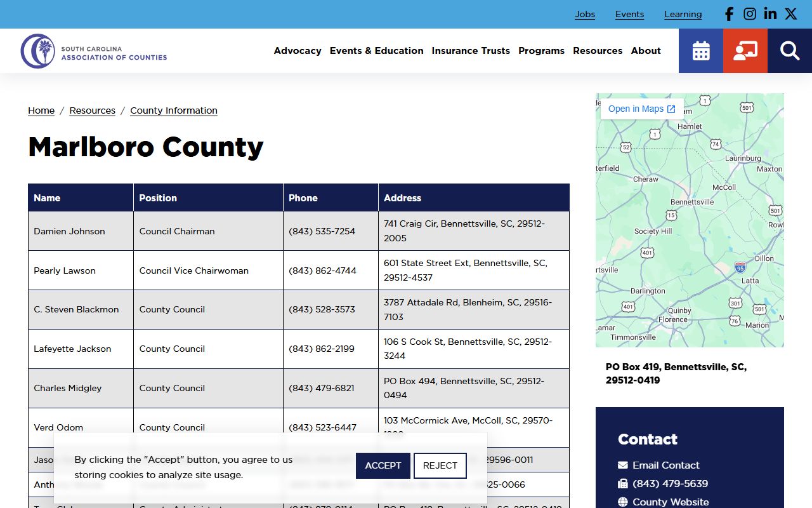Select the name Damien Johnson
The height and width of the screenshot is (508, 812).
tap(69, 231)
